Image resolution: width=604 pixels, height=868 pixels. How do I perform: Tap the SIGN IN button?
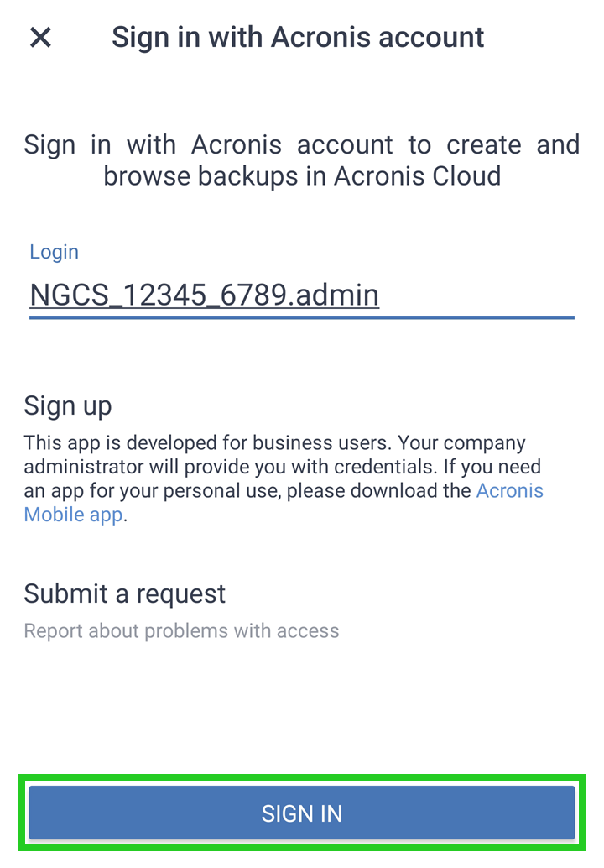pos(301,813)
